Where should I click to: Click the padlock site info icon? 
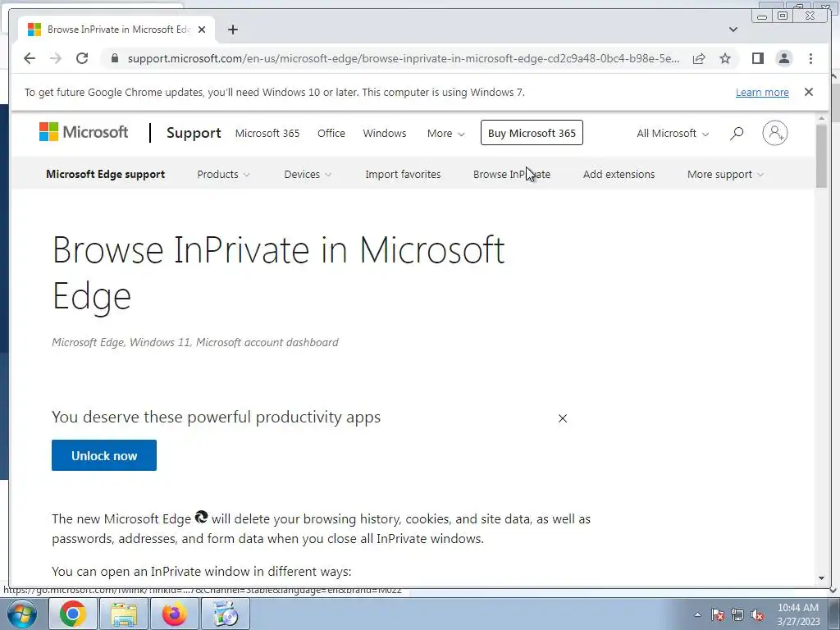114,58
